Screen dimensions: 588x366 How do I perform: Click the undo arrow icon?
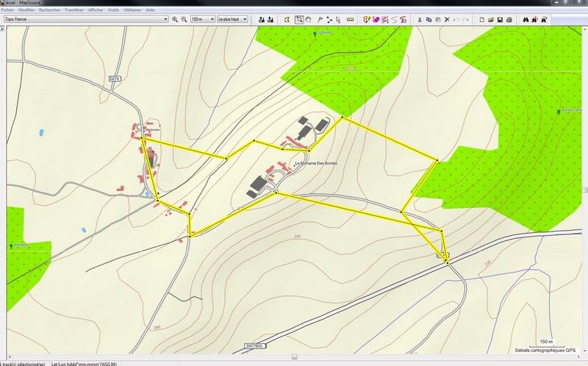(456, 19)
